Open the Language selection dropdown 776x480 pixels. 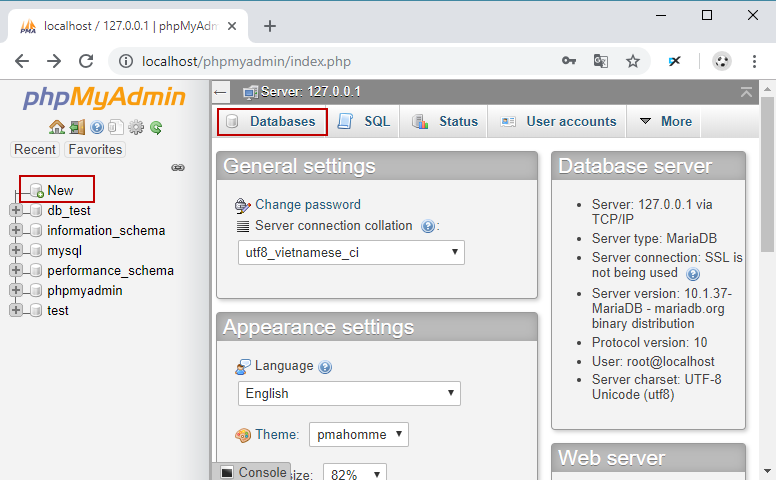point(349,394)
